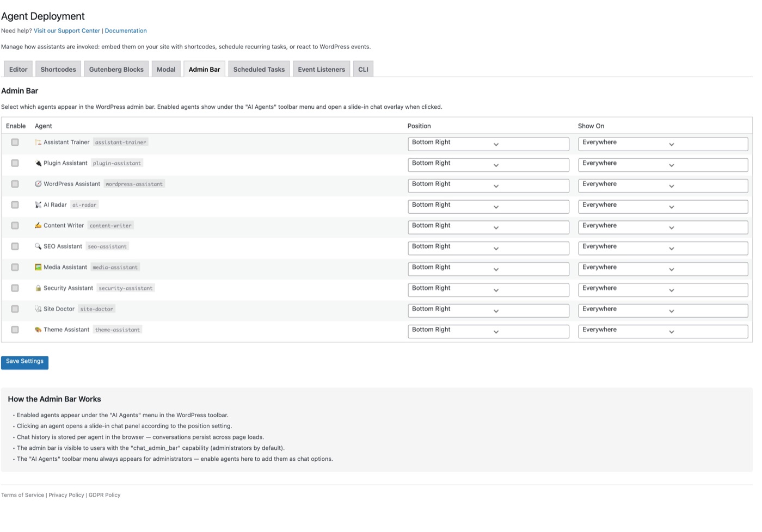
Task: Click the Assistant Trainer robot icon
Action: 38,142
